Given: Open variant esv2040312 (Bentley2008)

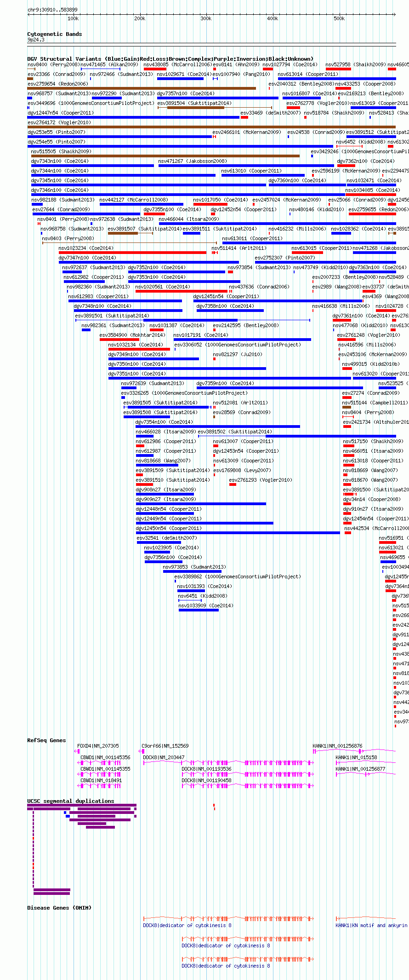Looking at the screenshot, I should (x=301, y=84).
